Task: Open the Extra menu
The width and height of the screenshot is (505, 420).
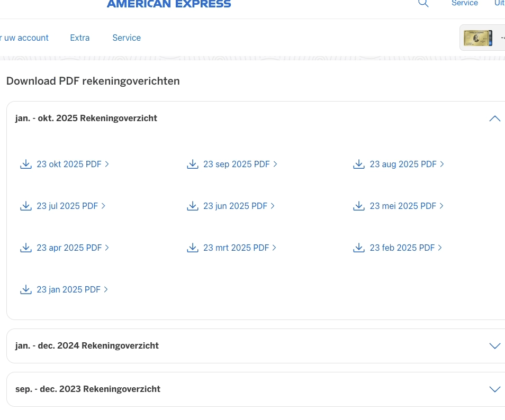Action: click(x=80, y=38)
